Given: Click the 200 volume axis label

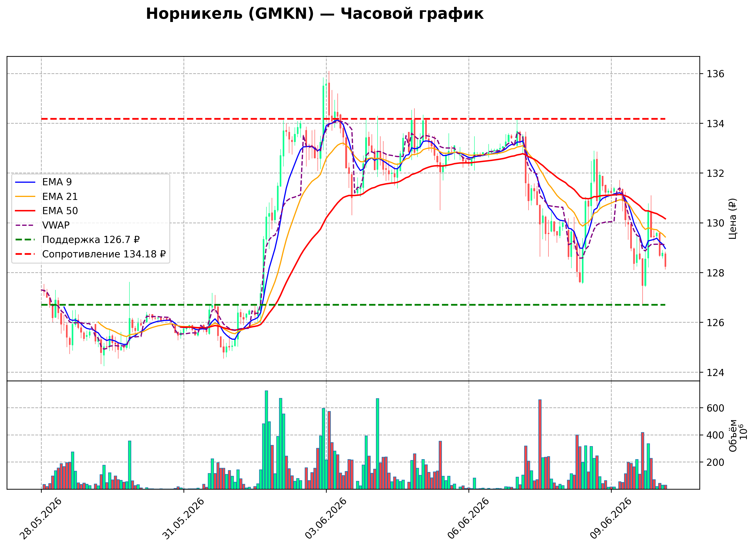Looking at the screenshot, I should click(716, 462).
